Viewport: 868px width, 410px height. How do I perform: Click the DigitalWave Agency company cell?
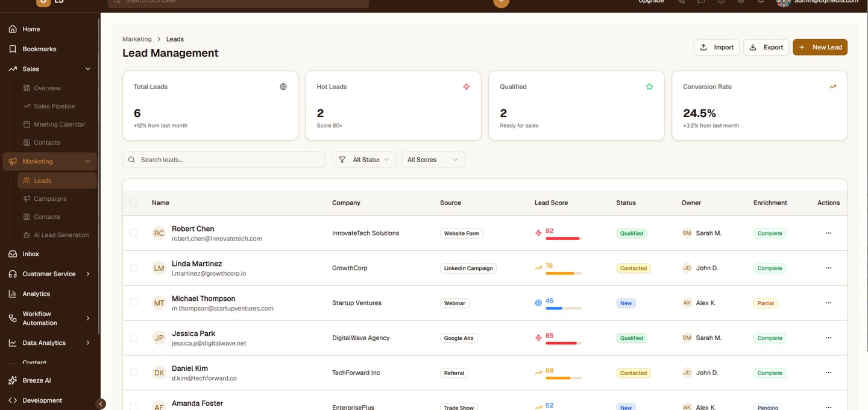click(361, 338)
